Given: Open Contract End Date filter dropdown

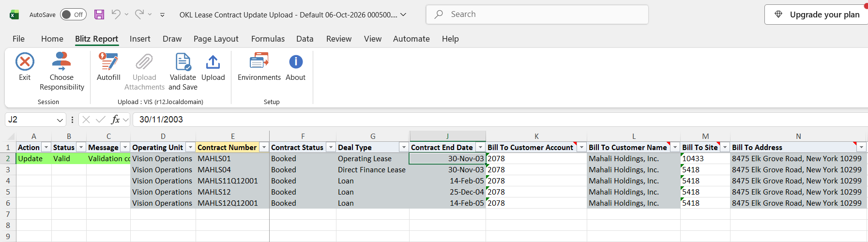Looking at the screenshot, I should click(x=480, y=147).
